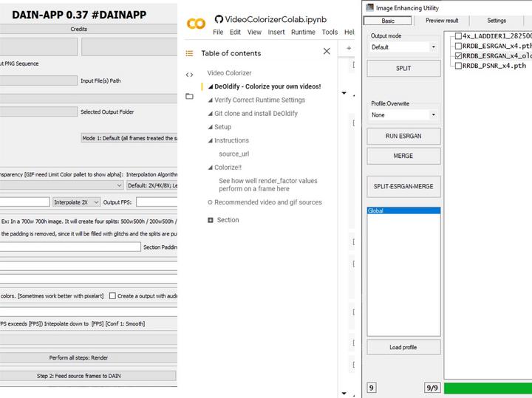
Task: Open the transparency options dropdown in DAIN-APP
Action: click(61, 185)
